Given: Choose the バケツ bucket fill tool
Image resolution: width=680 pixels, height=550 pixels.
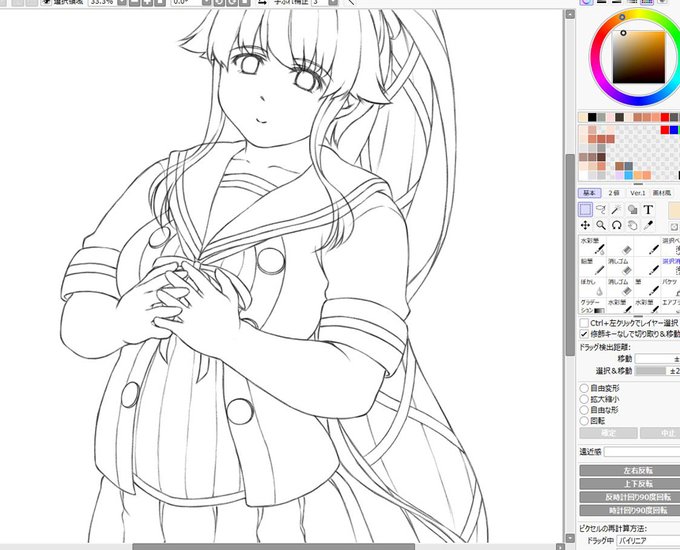Looking at the screenshot, I should (670, 287).
